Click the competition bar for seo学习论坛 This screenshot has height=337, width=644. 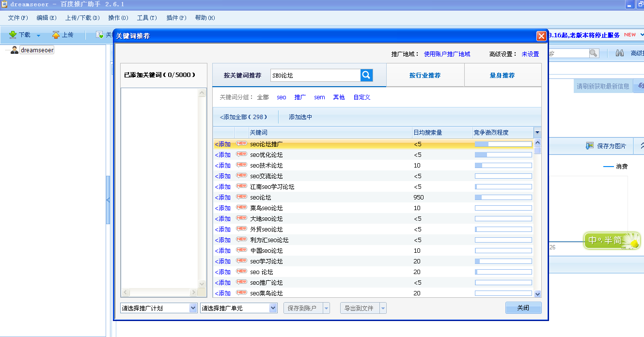pos(503,261)
